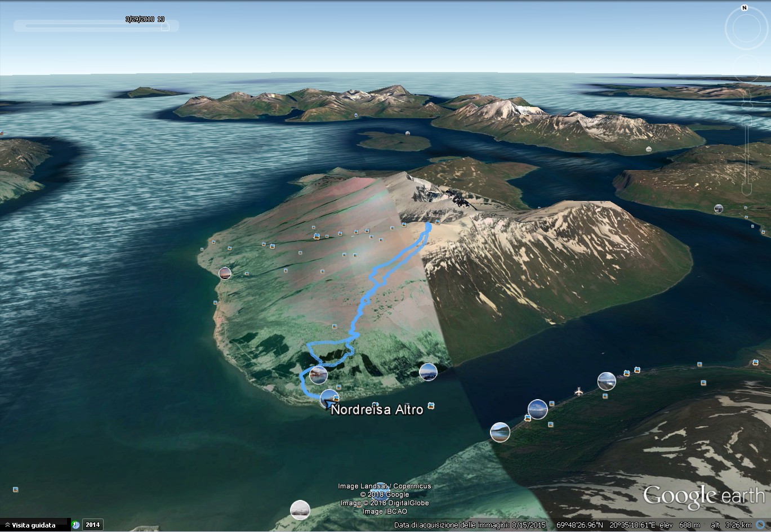Screen dimensions: 771x532
Task: Open middle photo thumbnail on southeastern shoreline
Action: tap(538, 409)
